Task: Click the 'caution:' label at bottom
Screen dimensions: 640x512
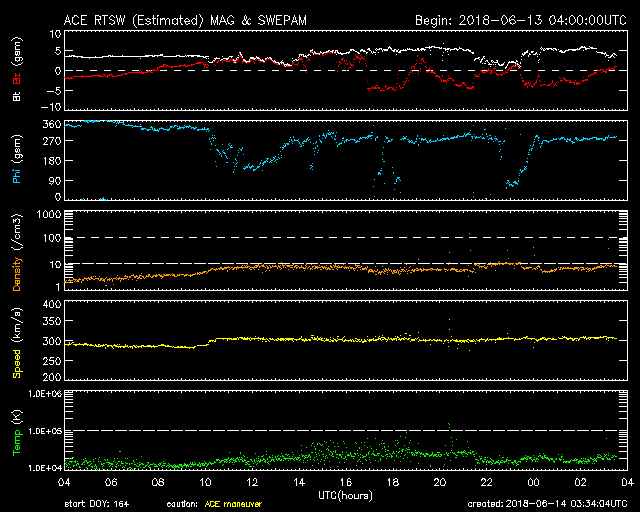Action: click(182, 504)
